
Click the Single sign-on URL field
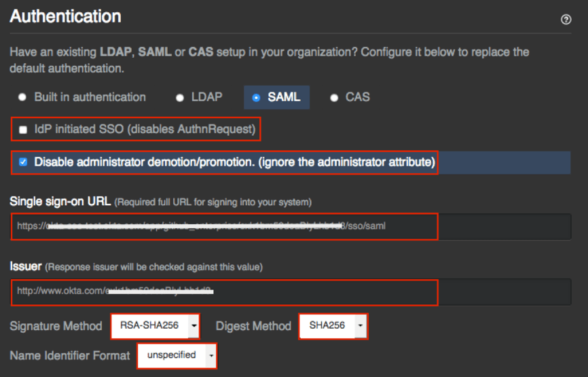tap(224, 226)
